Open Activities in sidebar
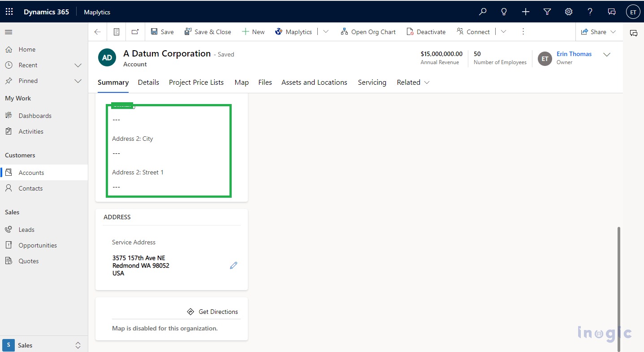644x352 pixels. 44,131
